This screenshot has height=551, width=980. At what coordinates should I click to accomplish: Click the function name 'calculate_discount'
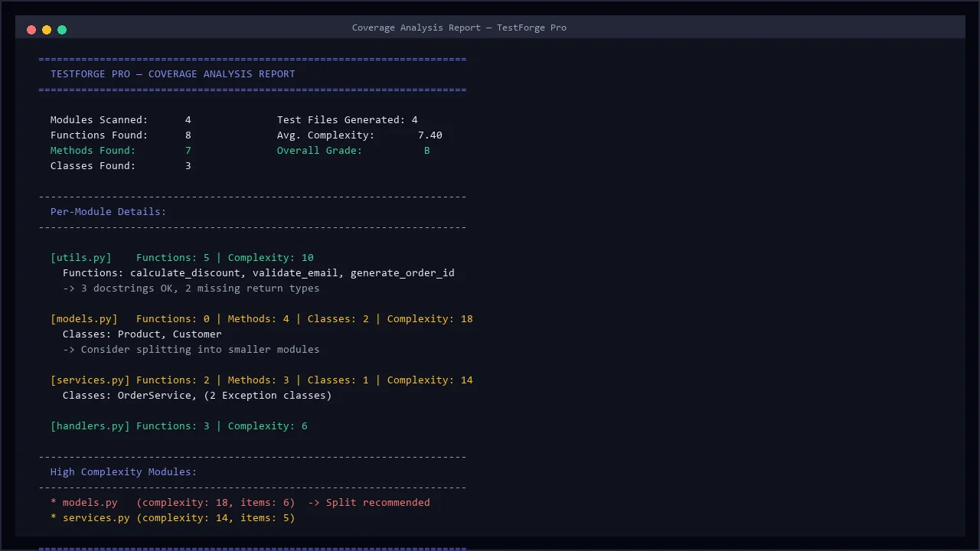185,273
